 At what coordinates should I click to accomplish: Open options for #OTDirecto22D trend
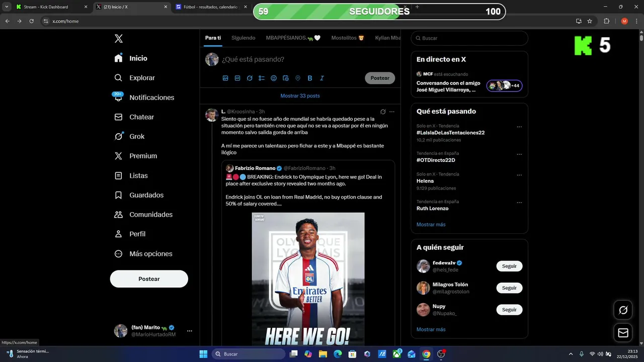coord(519,154)
